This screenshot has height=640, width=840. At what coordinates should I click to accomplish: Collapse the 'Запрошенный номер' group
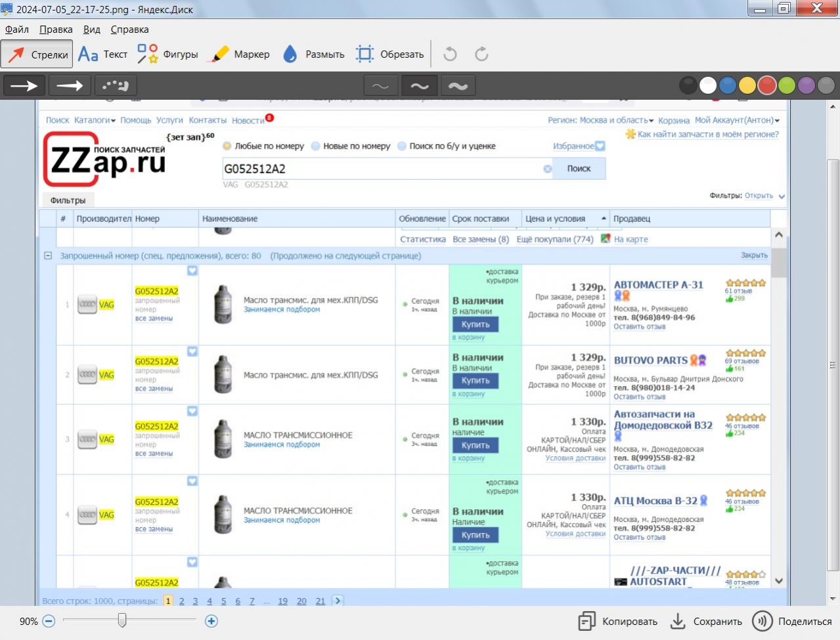point(48,256)
